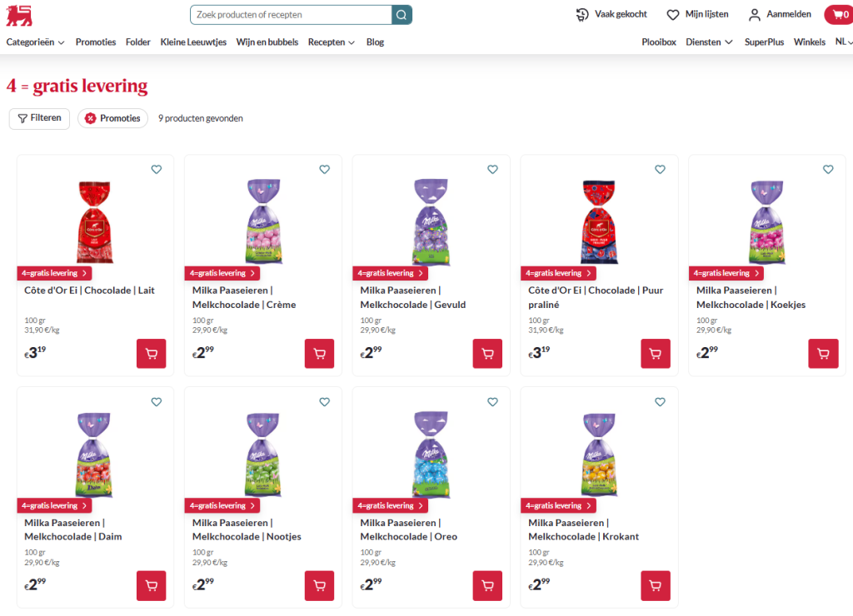This screenshot has height=616, width=853.
Task: Click the Côte d'Or Ei Chocolade Puur praliné title
Action: (596, 297)
